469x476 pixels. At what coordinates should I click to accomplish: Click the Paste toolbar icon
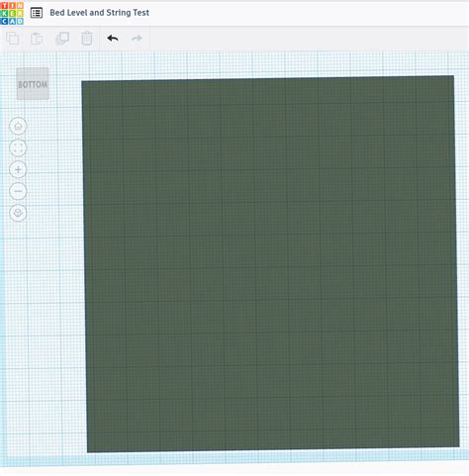[x=37, y=39]
